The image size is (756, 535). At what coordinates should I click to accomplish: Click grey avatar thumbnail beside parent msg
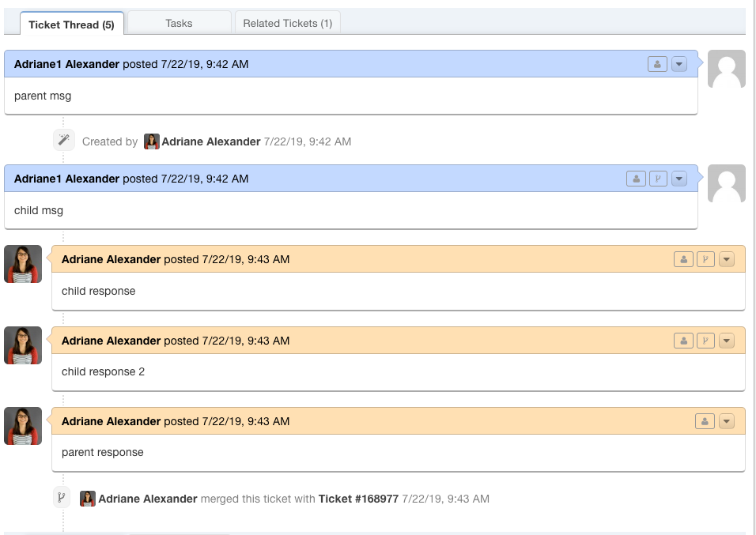point(726,69)
